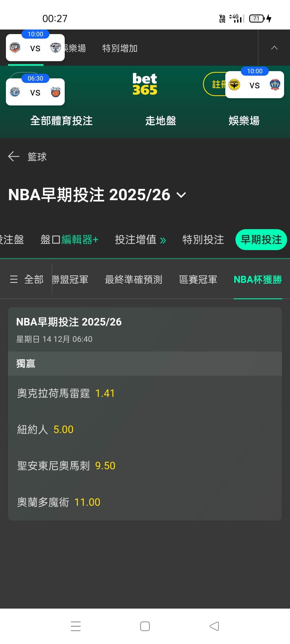The width and height of the screenshot is (290, 644).
Task: Open the 盤口編輯器+ option
Action: click(69, 240)
